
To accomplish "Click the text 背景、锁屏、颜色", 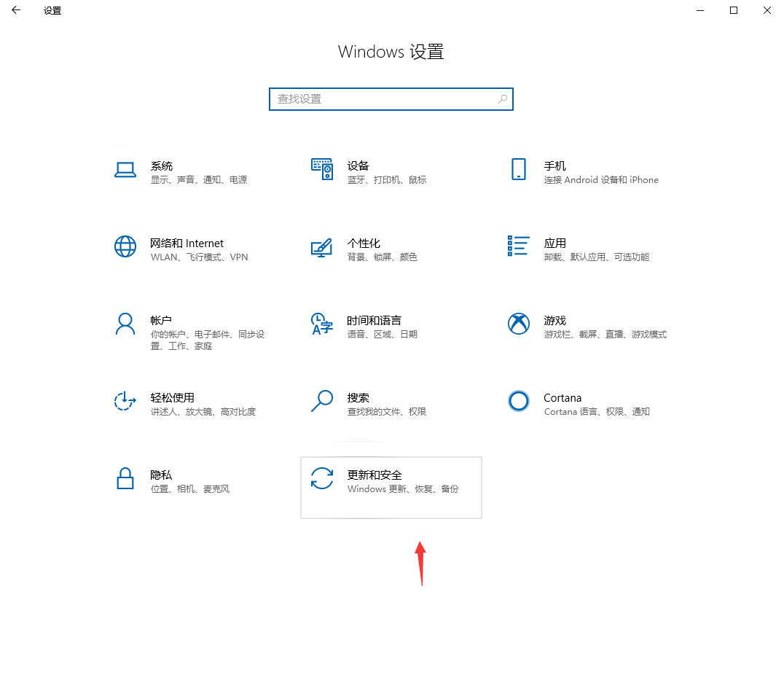I will (383, 257).
